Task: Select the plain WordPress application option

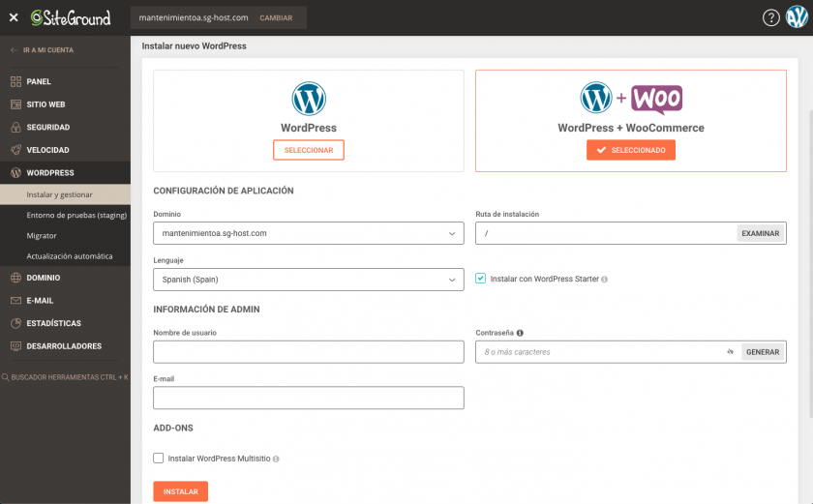Action: (309, 150)
